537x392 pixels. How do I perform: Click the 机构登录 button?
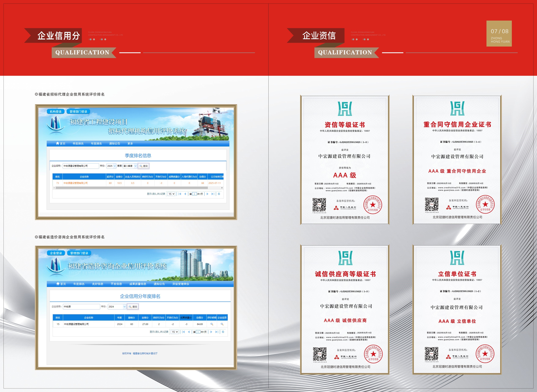[56, 112]
